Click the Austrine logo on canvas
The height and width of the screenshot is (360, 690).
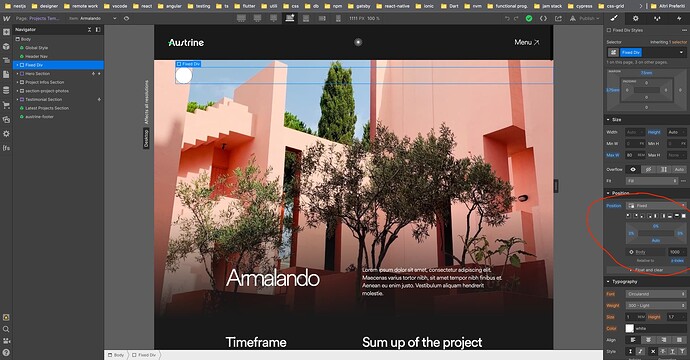point(186,43)
